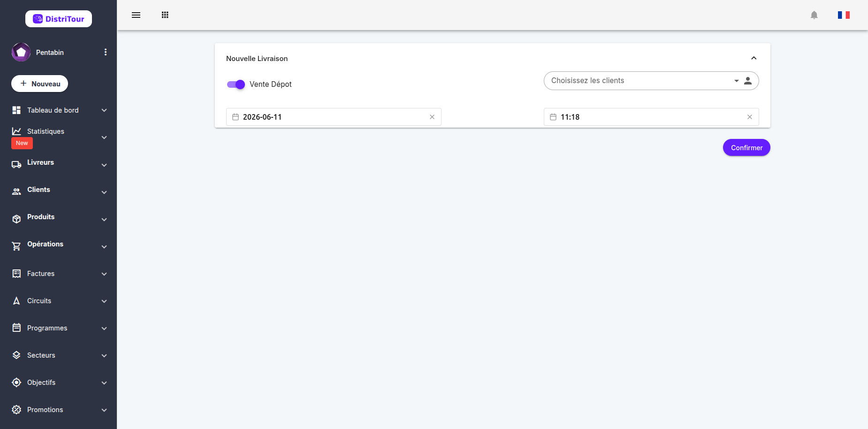The width and height of the screenshot is (868, 429).
Task: Clear the 2026-06-11 date field
Action: click(x=432, y=117)
